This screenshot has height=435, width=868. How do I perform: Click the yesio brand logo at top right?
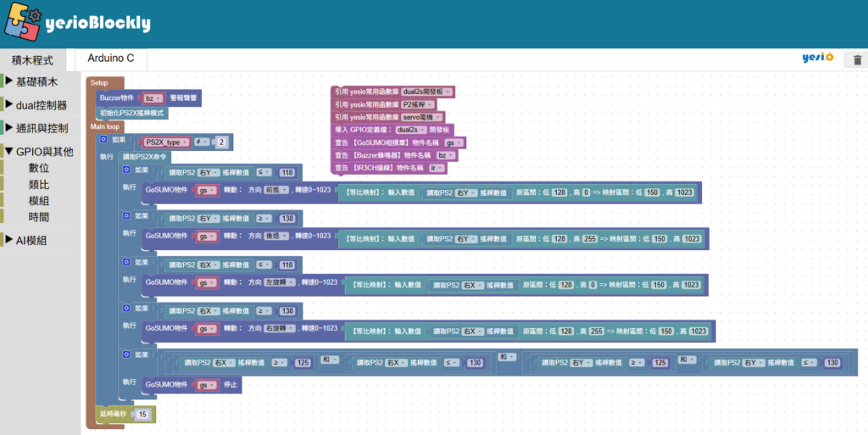click(818, 58)
